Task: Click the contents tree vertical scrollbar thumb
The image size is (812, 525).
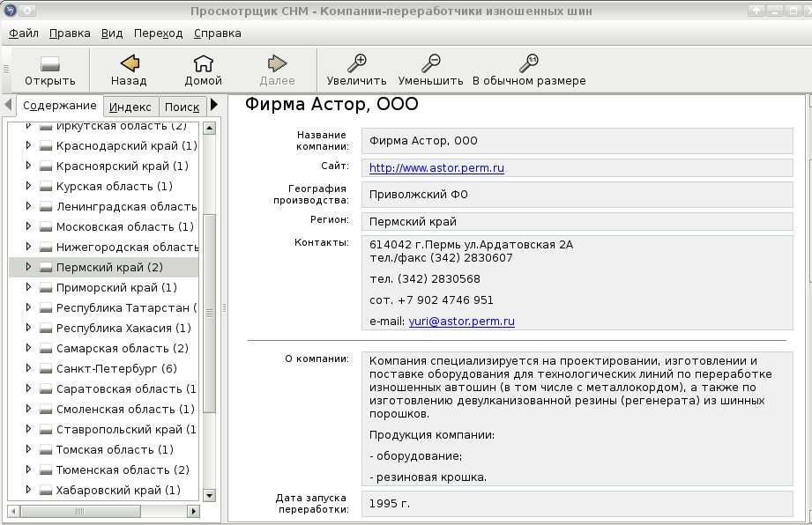Action: [x=209, y=313]
